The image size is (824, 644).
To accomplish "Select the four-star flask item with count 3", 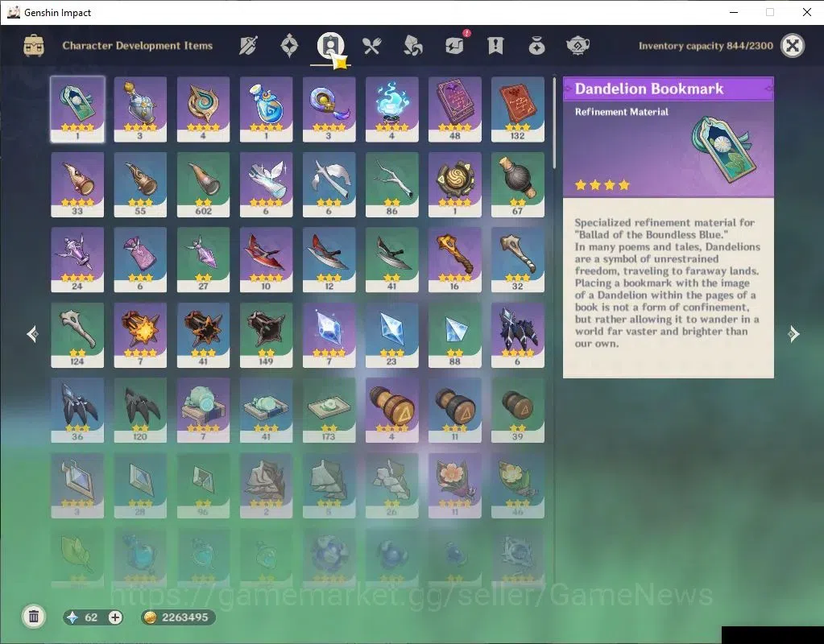I will [140, 109].
